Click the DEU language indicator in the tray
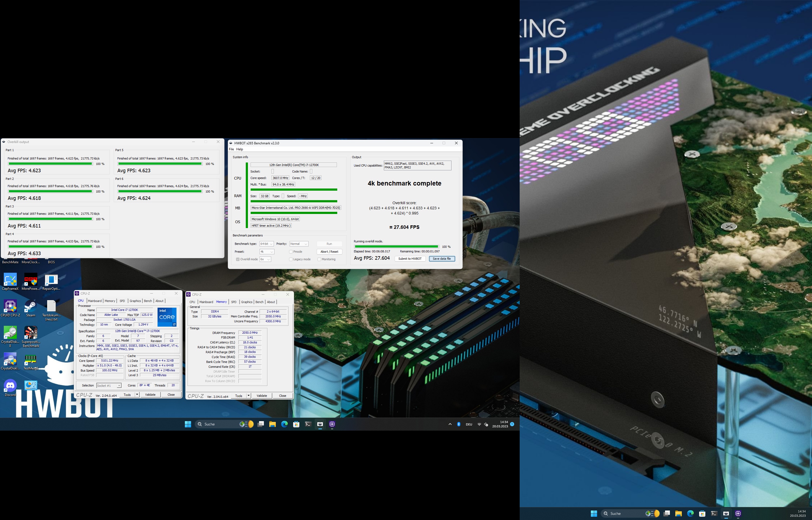 pos(469,424)
